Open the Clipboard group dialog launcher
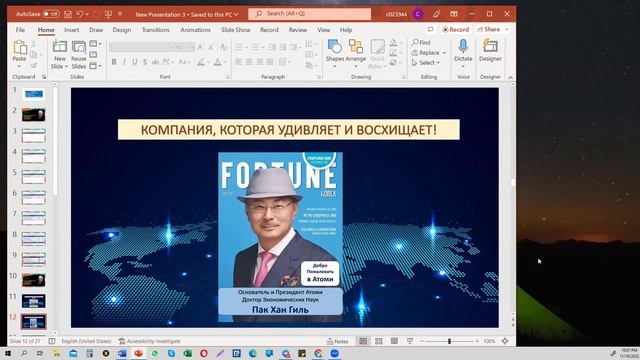The image size is (640, 360). (44, 77)
